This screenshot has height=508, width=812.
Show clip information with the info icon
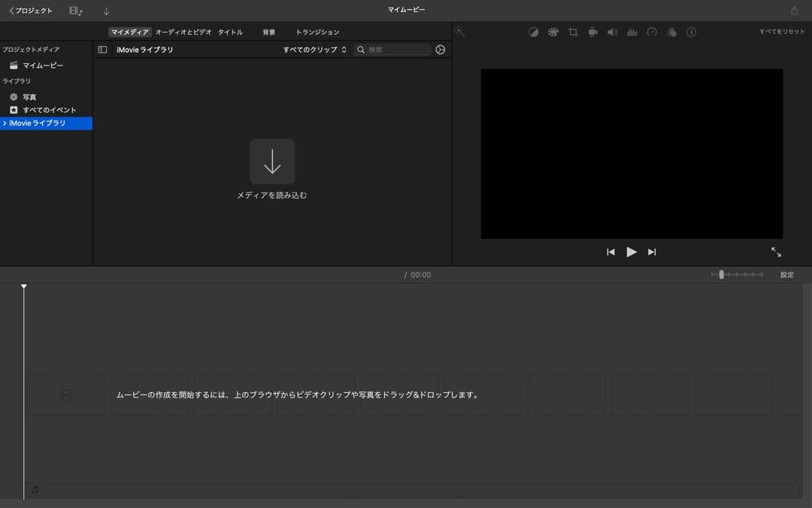692,32
